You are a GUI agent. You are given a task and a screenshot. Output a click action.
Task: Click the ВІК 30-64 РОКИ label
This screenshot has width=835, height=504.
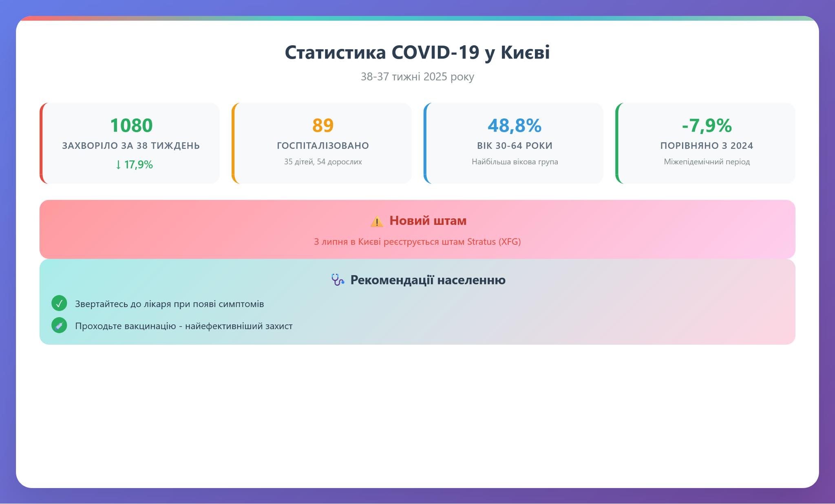point(515,145)
